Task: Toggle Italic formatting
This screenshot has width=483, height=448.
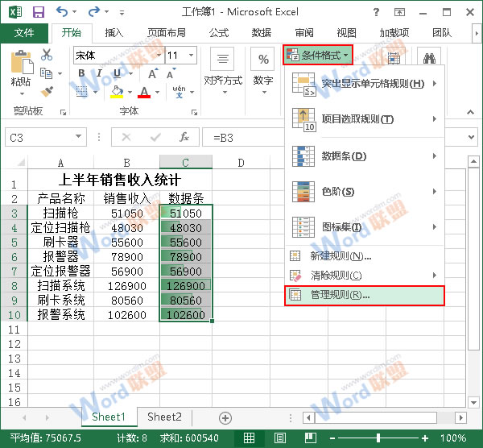Action: tap(100, 74)
